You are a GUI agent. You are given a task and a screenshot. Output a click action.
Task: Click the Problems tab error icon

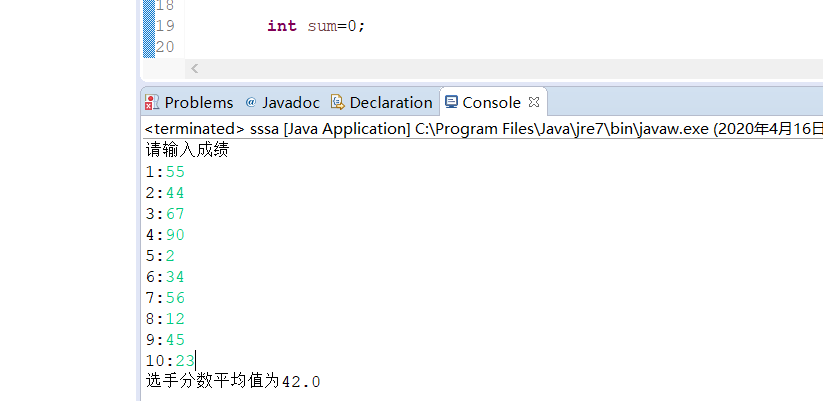click(152, 102)
